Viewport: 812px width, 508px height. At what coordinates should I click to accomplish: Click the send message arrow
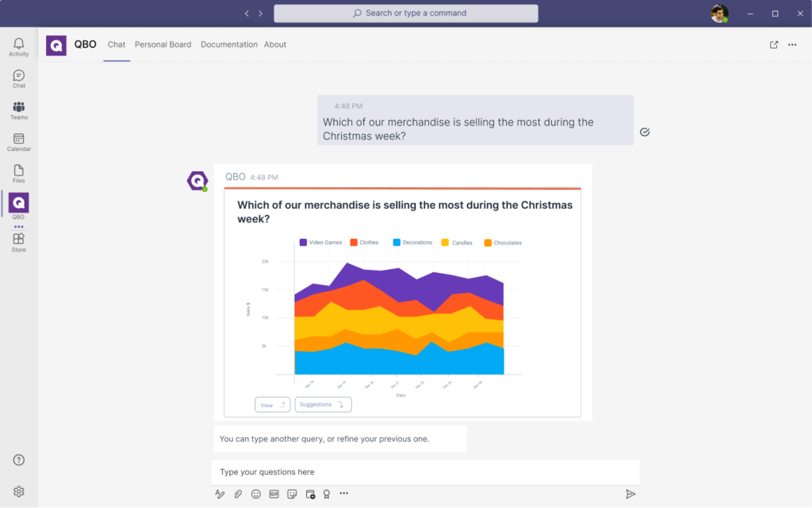(x=630, y=494)
